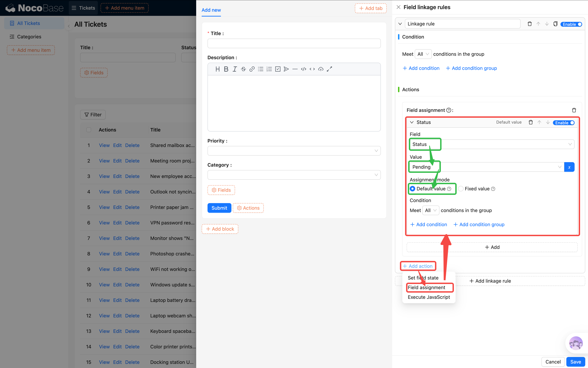Click the Italic formatting icon
The image size is (588, 368).
point(235,69)
